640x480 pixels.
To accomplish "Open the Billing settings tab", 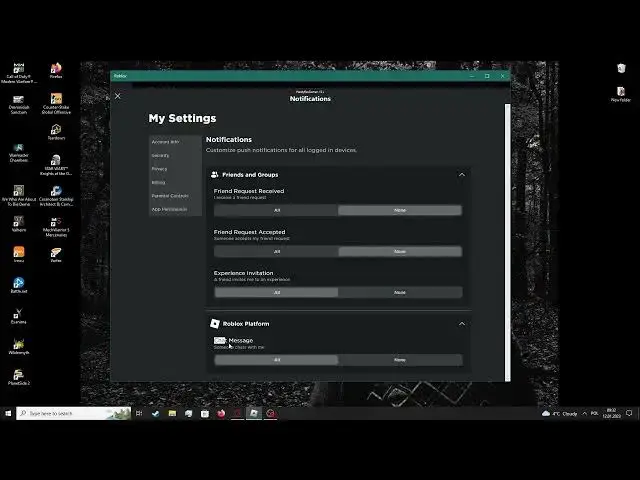I will tap(176, 182).
